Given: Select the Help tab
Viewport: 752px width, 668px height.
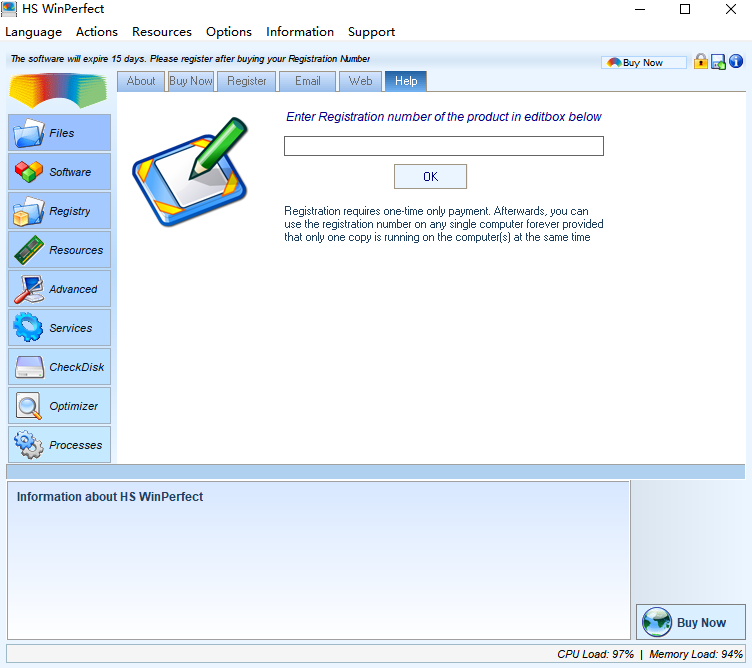Looking at the screenshot, I should (x=406, y=81).
